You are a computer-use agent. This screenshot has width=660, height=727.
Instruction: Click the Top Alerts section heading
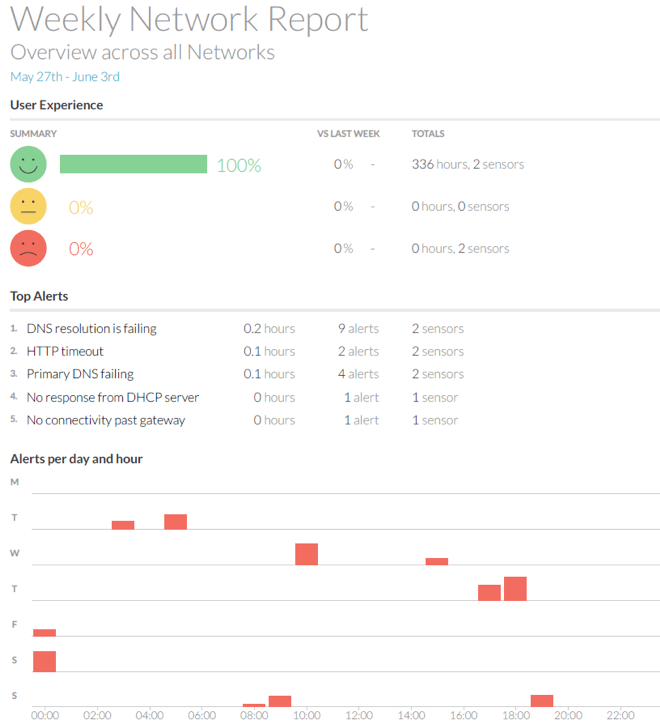point(39,296)
